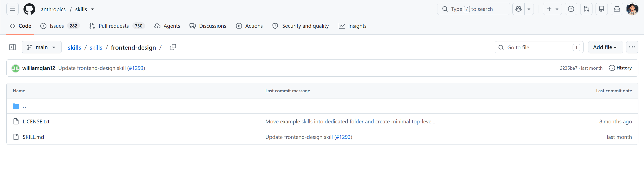Focus the Go to file search field

tap(539, 47)
